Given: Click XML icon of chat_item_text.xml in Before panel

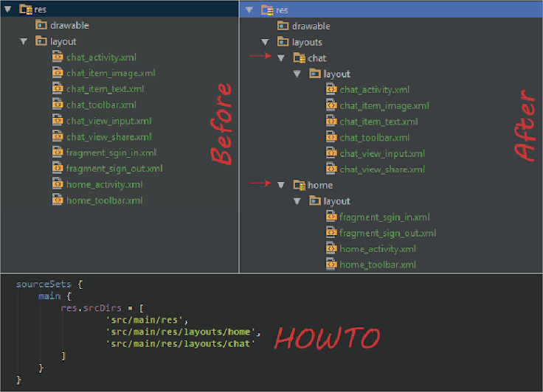Looking at the screenshot, I should (x=58, y=88).
